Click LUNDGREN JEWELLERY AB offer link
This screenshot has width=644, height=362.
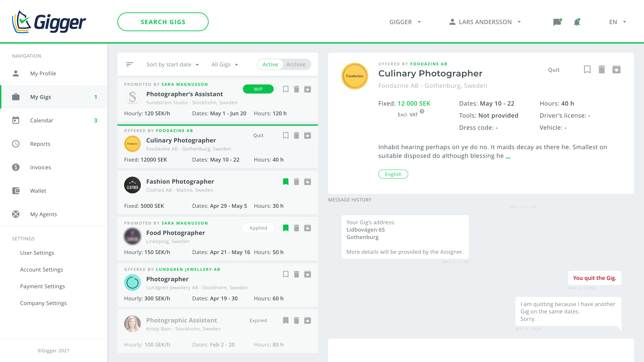[188, 269]
